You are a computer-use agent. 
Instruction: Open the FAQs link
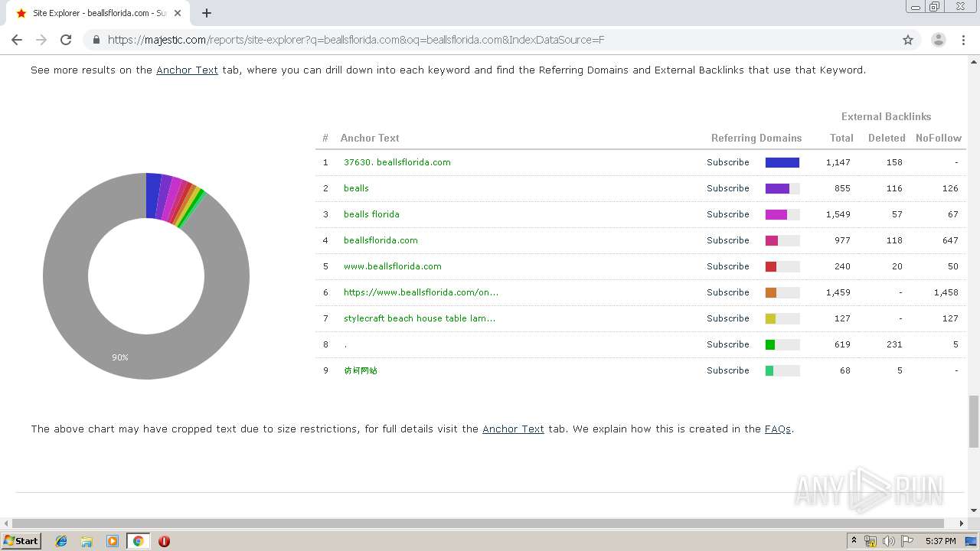pyautogui.click(x=777, y=429)
